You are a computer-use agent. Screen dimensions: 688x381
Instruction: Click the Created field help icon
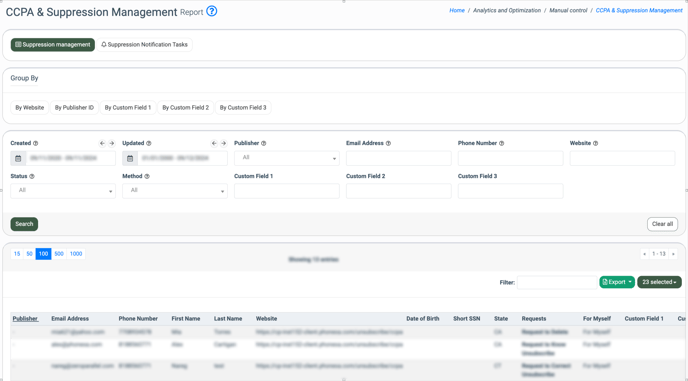click(36, 144)
